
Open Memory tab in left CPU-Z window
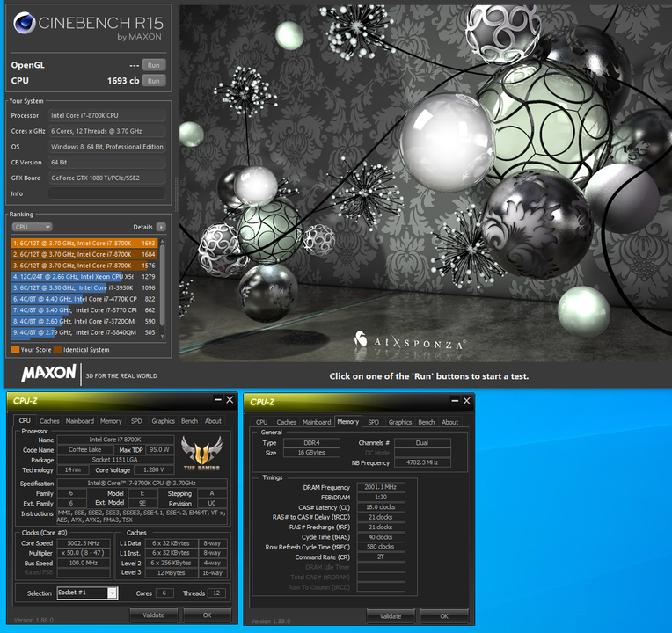(111, 421)
